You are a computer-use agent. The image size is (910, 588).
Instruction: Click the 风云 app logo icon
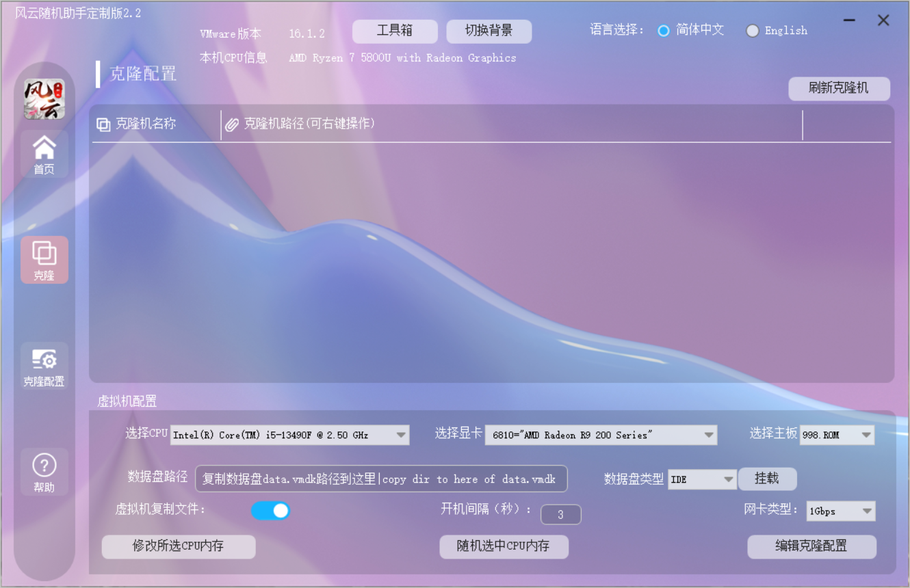(44, 99)
